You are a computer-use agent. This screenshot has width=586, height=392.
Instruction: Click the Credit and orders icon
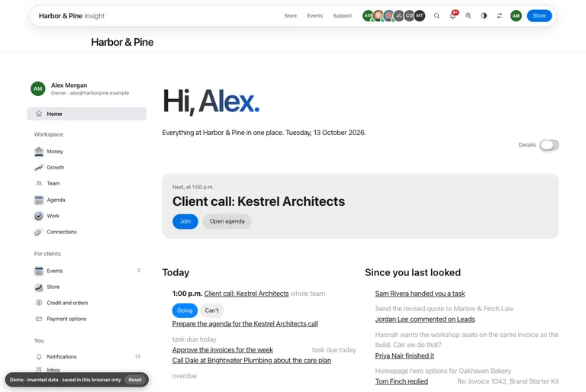39,303
